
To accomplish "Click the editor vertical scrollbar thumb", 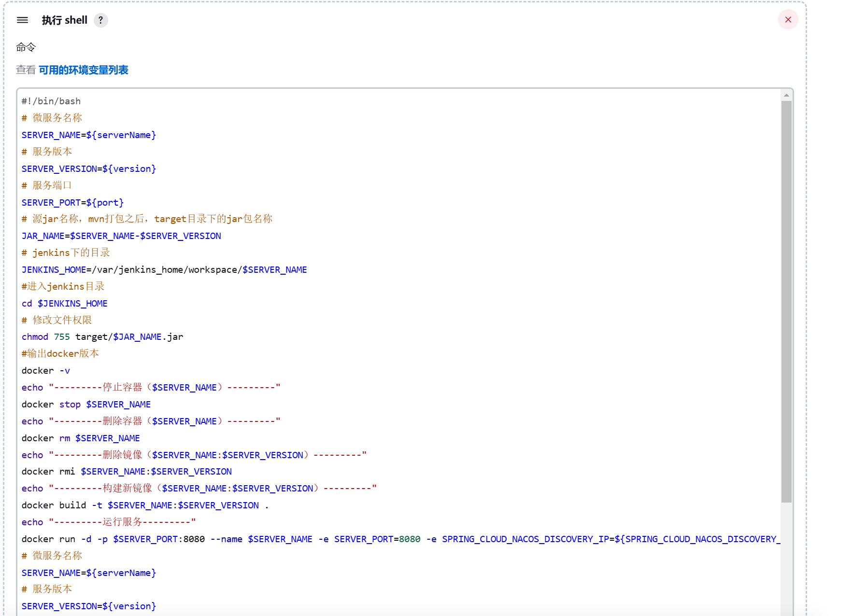I will click(x=786, y=302).
